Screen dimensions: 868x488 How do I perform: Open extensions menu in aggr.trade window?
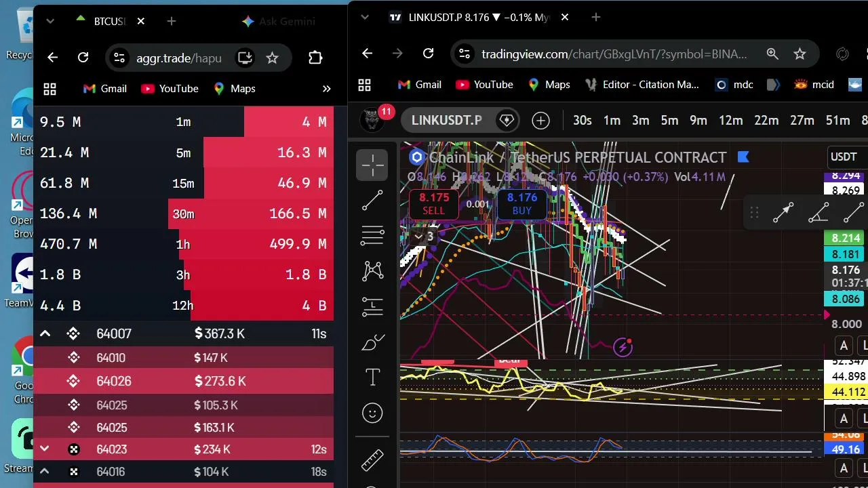pos(315,58)
